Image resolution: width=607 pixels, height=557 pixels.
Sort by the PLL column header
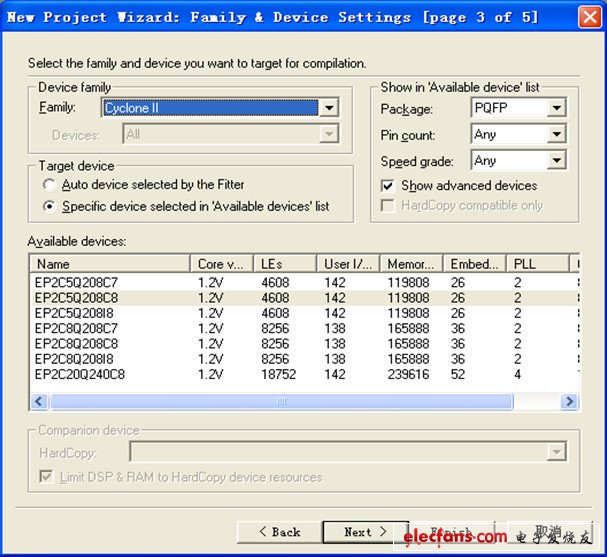(536, 264)
